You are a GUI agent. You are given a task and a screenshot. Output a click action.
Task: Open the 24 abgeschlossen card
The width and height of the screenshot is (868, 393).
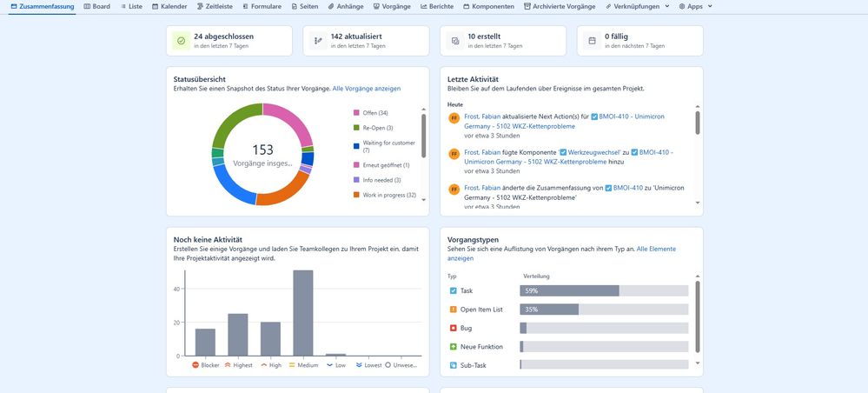click(229, 41)
